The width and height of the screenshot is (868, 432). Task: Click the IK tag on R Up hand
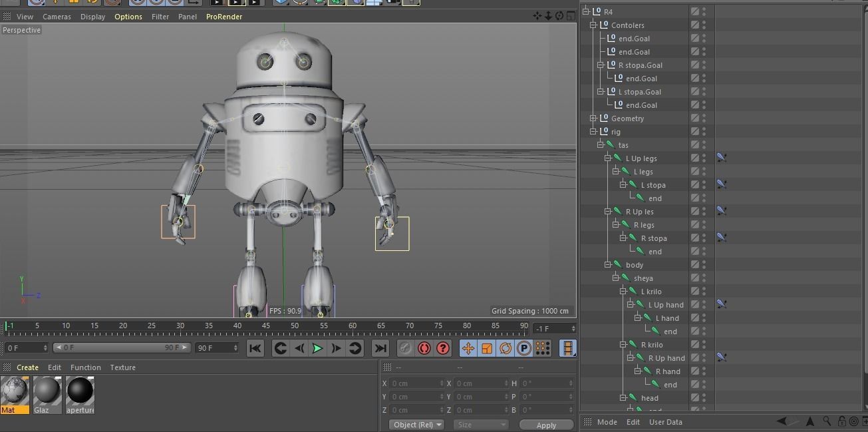pyautogui.click(x=721, y=357)
